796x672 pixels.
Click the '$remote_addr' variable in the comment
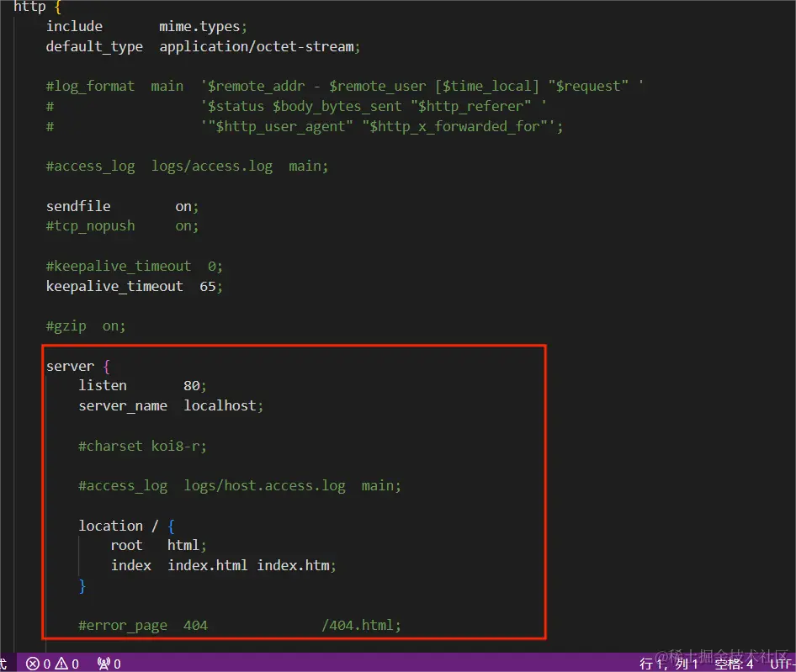click(257, 87)
